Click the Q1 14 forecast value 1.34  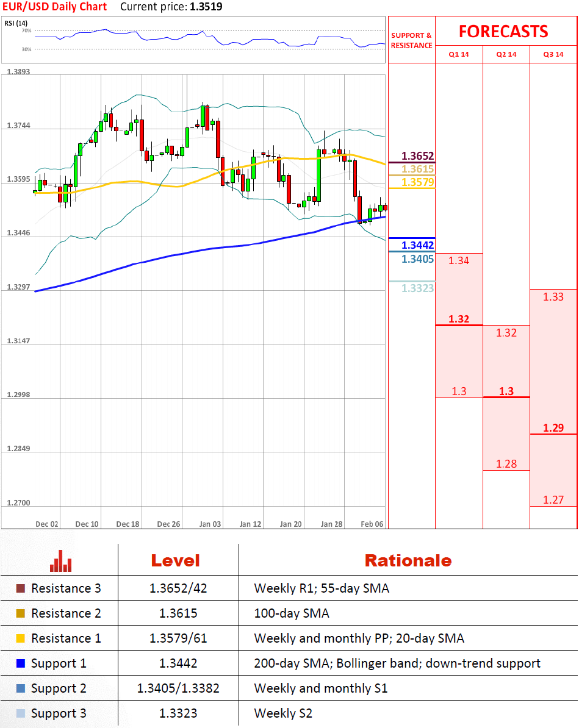(459, 260)
